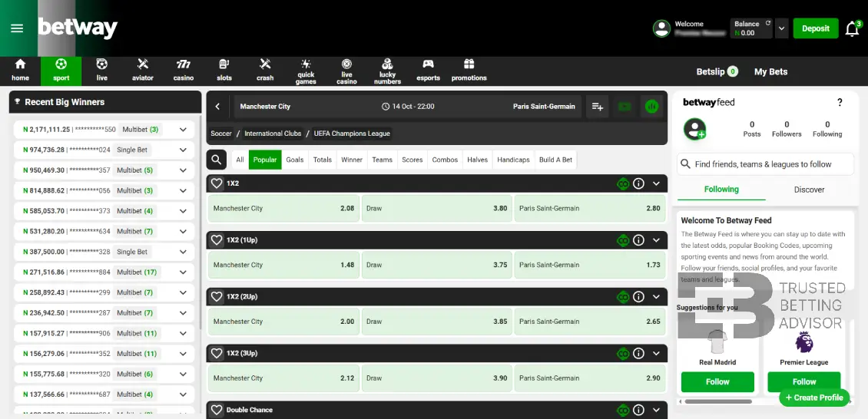Image resolution: width=868 pixels, height=419 pixels.
Task: Open the UEFA Champions League breadcrumb
Action: [352, 134]
